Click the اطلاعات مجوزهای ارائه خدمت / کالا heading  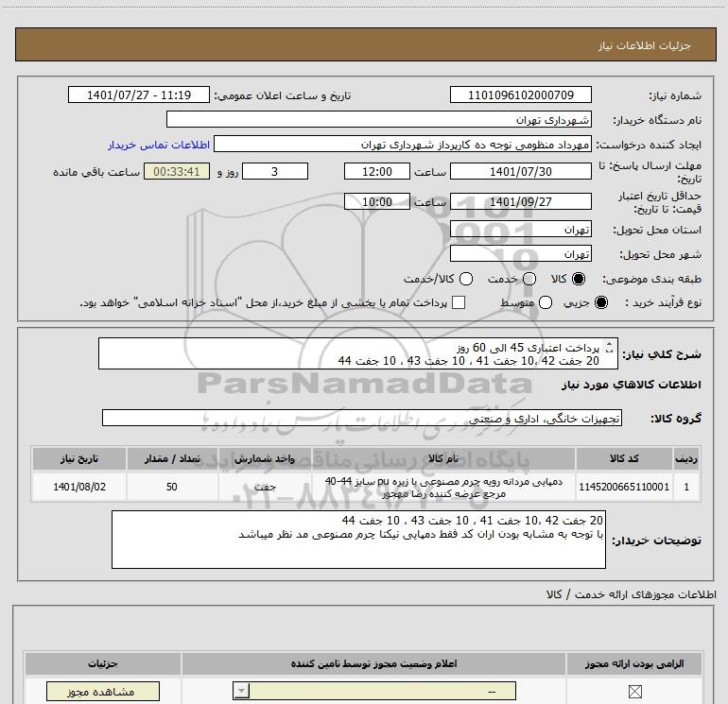[631, 594]
